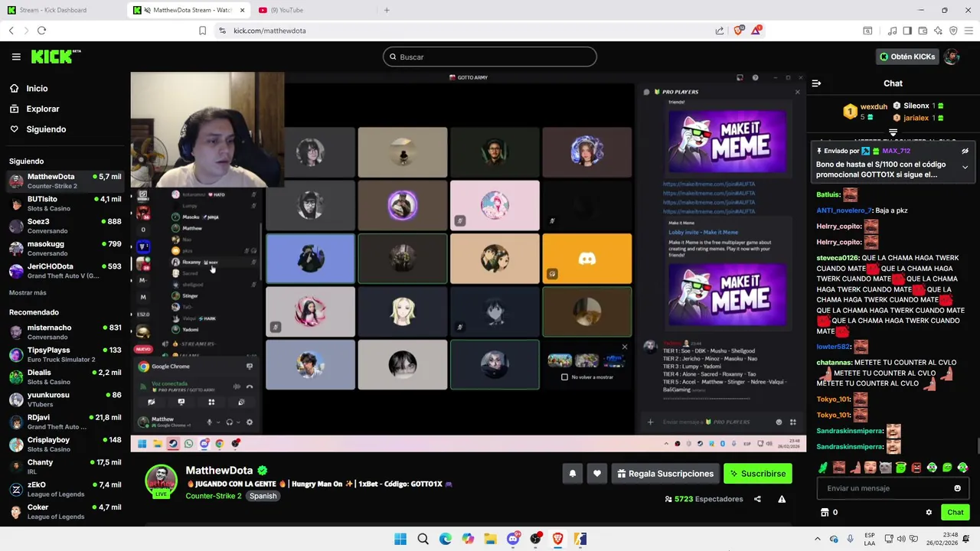Viewport: 980px width, 551px height.
Task: Open Soez3 channel in followed list
Action: tap(65, 226)
